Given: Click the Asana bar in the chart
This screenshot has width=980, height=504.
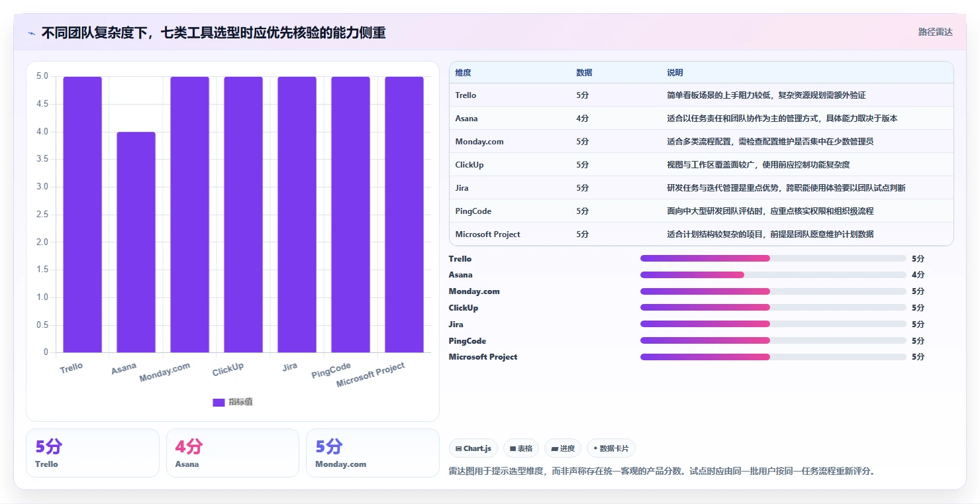Looking at the screenshot, I should tap(136, 242).
